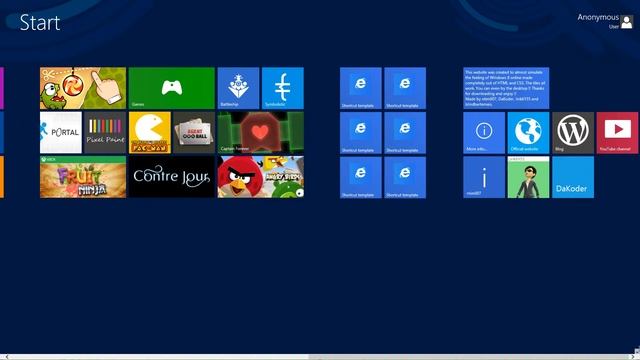Image resolution: width=640 pixels, height=360 pixels.
Task: Launch the Portal game tile
Action: pyautogui.click(x=61, y=133)
